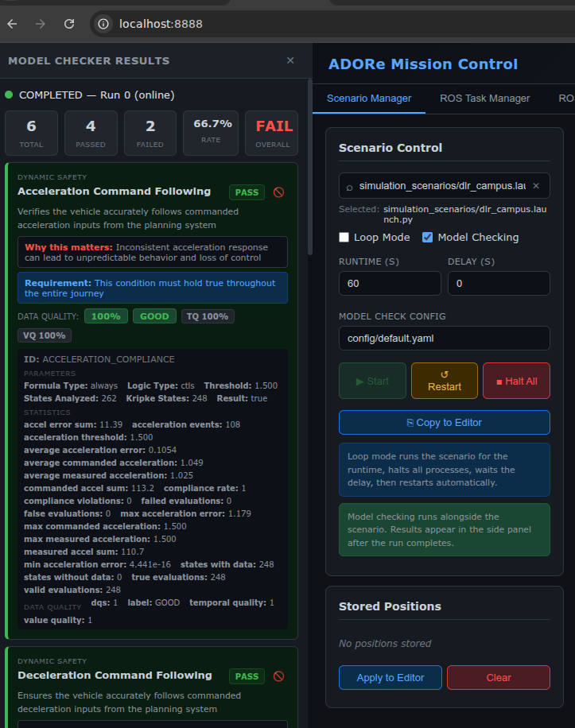The width and height of the screenshot is (575, 728).
Task: Close the Model Checker Results panel
Action: (x=290, y=60)
